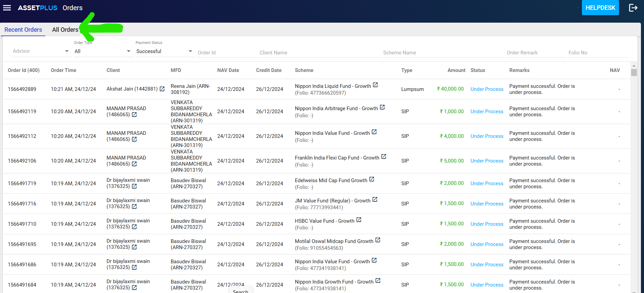Click the Amount column header
This screenshot has height=293, width=644.
pos(456,70)
